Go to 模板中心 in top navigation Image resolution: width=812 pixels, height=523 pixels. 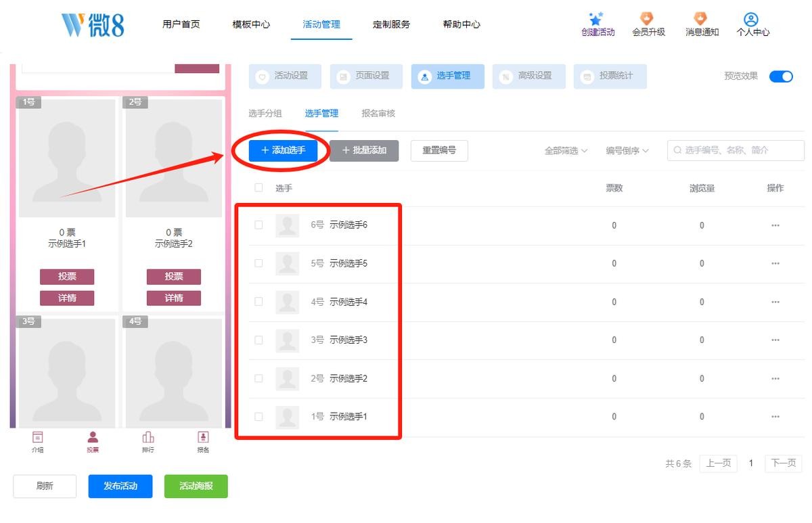coord(251,24)
